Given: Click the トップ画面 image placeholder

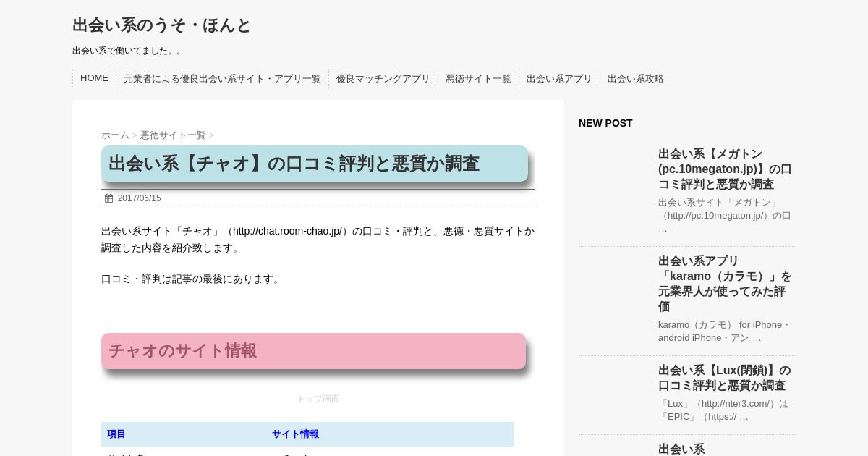Looking at the screenshot, I should [x=318, y=399].
